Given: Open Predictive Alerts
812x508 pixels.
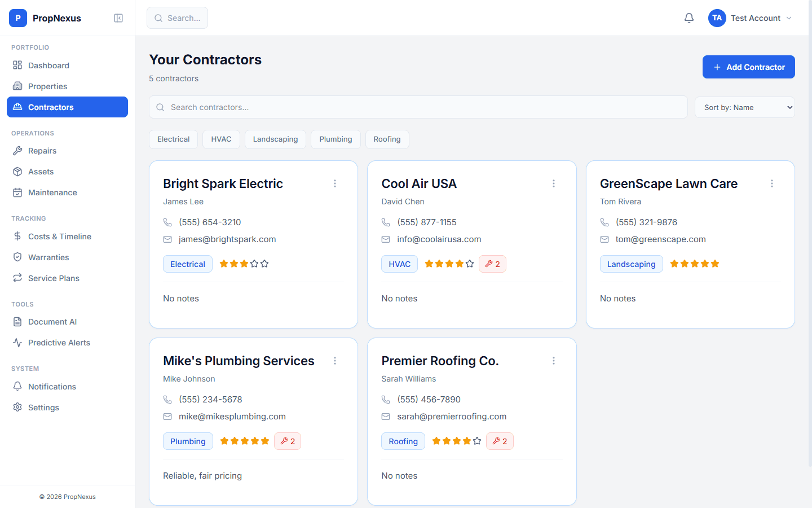Looking at the screenshot, I should coord(59,342).
